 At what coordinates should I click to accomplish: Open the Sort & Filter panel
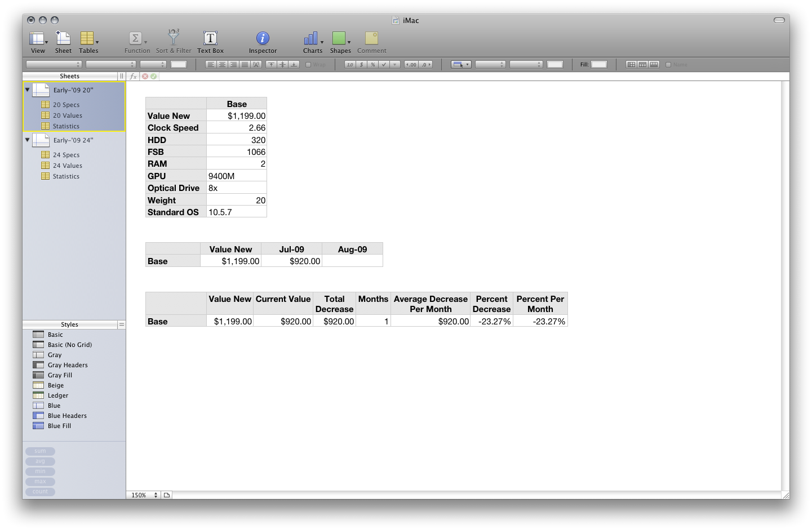click(x=174, y=42)
